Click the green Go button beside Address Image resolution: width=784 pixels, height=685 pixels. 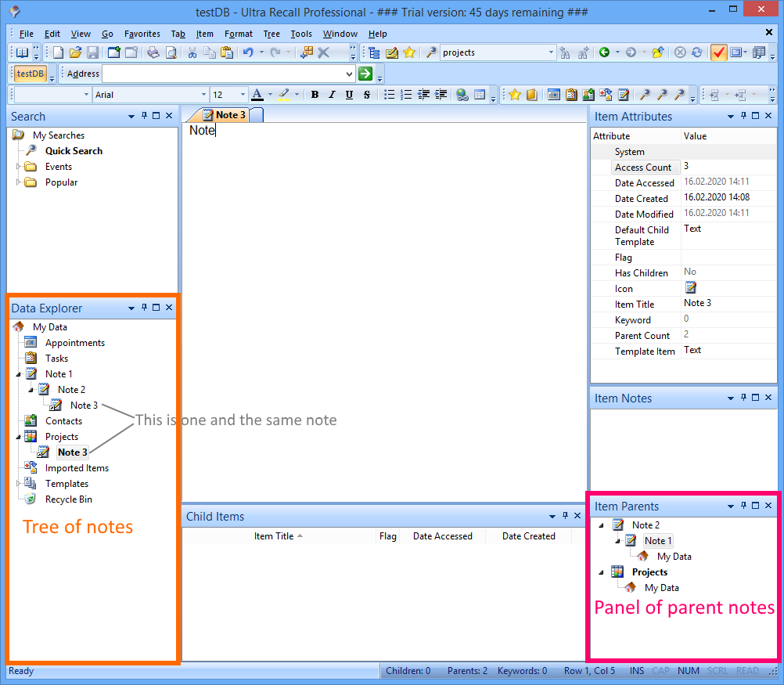tap(365, 74)
